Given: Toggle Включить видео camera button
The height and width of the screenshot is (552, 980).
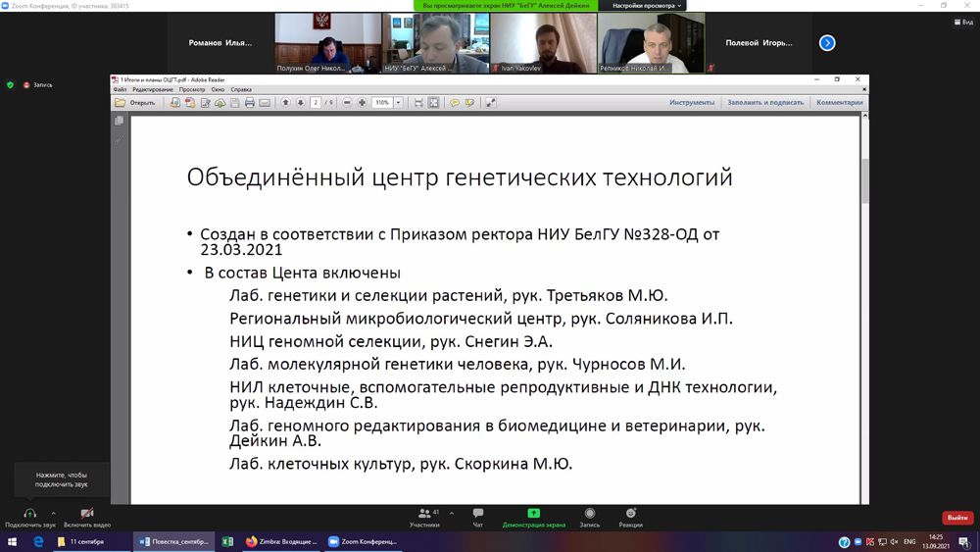Looking at the screenshot, I should point(87,518).
